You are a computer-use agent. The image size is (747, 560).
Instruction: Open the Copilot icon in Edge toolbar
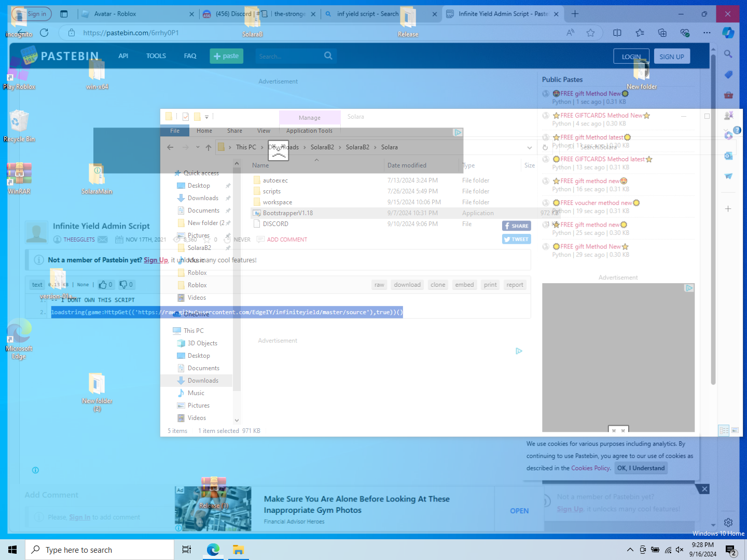[728, 33]
